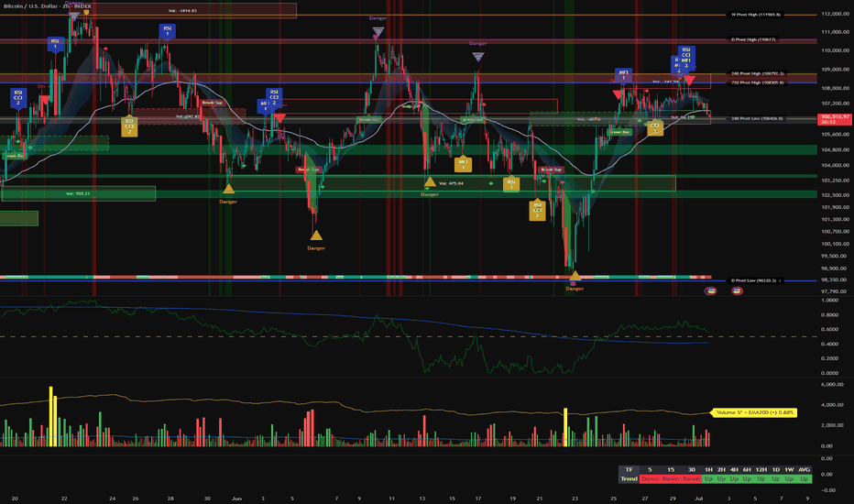This screenshot has width=854, height=504.
Task: Click the gold Danger triangle near June 23 low
Action: point(575,276)
